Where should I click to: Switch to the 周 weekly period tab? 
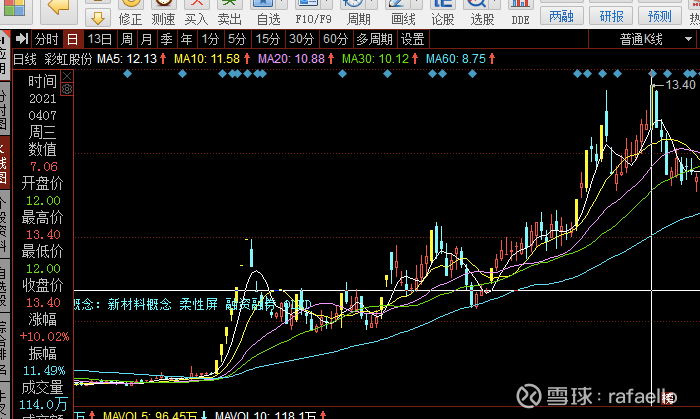click(x=127, y=39)
